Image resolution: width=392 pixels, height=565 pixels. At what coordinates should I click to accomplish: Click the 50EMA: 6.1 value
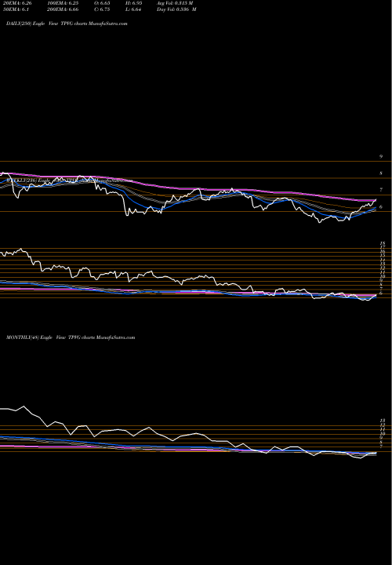pyautogui.click(x=16, y=9)
